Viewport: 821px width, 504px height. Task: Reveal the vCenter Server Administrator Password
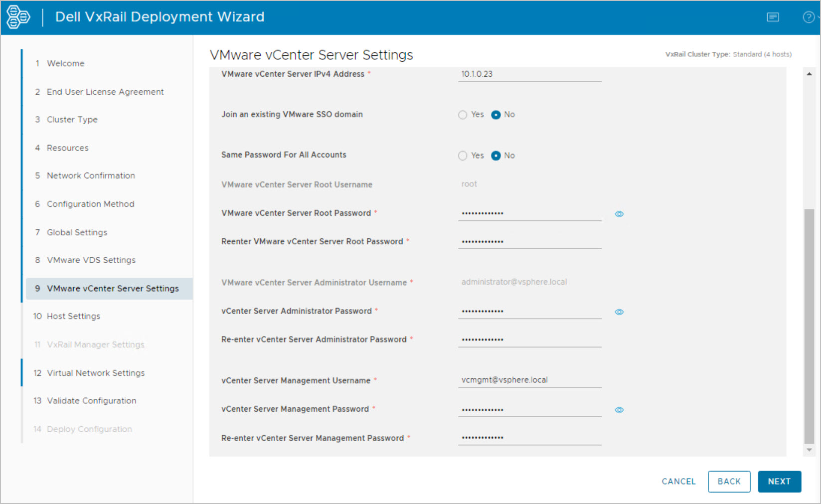point(619,312)
